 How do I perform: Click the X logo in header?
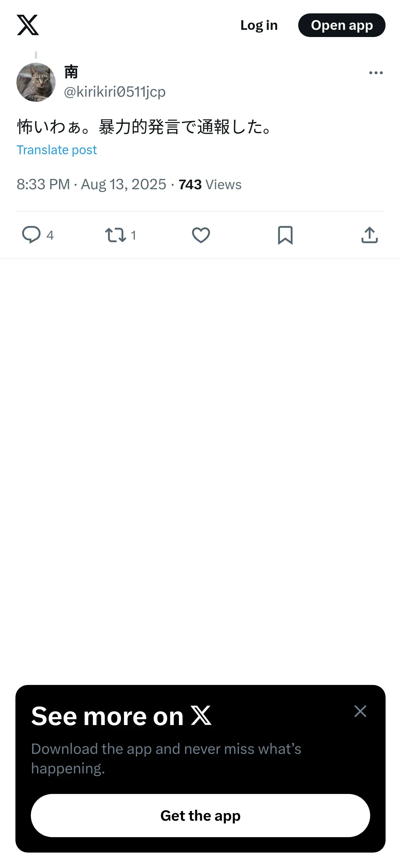coord(28,25)
